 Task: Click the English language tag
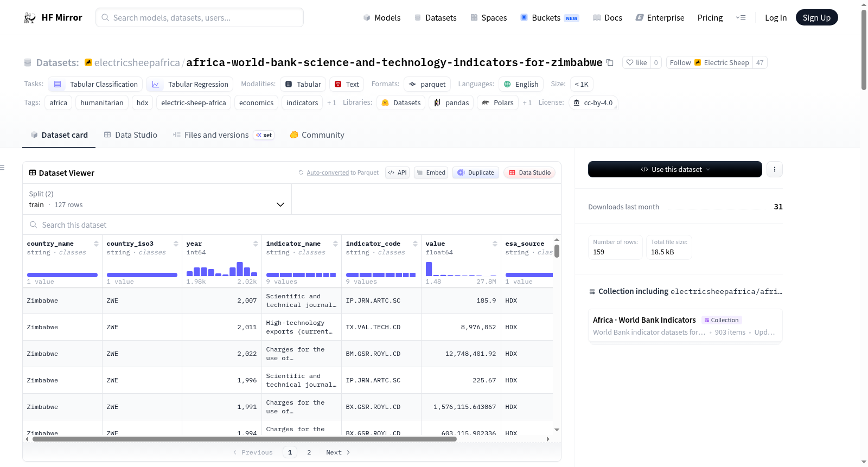click(x=521, y=84)
